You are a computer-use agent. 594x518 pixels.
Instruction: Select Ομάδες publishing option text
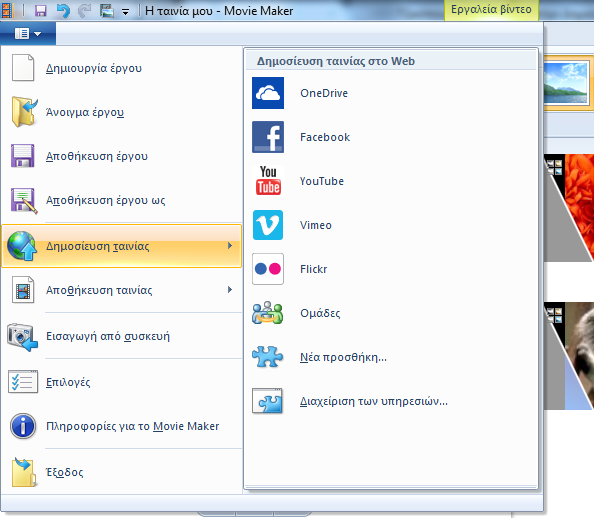[x=320, y=313]
